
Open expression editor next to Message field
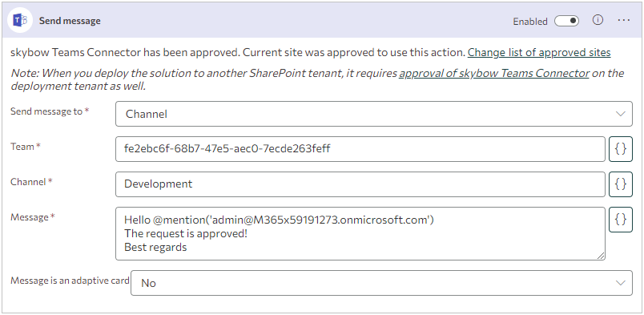click(x=620, y=220)
